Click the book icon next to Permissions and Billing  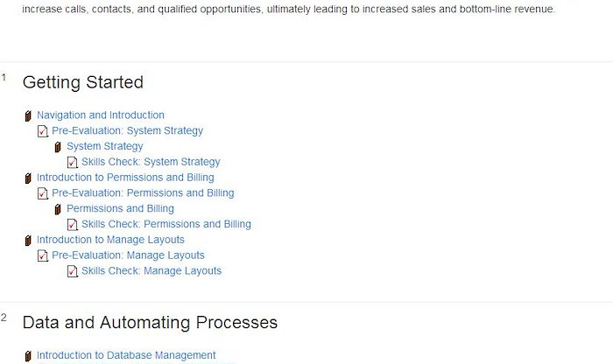click(x=58, y=210)
